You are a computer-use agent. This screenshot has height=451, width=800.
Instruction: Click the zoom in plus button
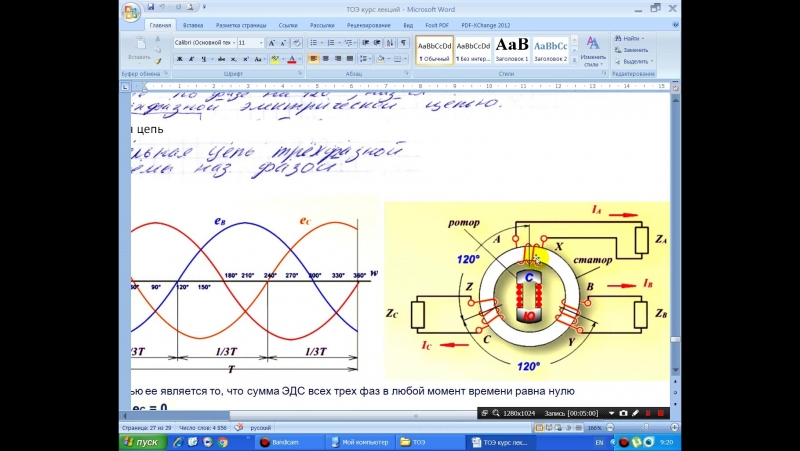(674, 428)
